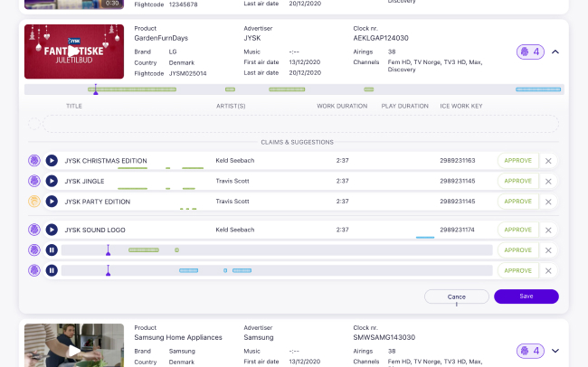Click the Cancel button
The height and width of the screenshot is (367, 588).
click(456, 296)
